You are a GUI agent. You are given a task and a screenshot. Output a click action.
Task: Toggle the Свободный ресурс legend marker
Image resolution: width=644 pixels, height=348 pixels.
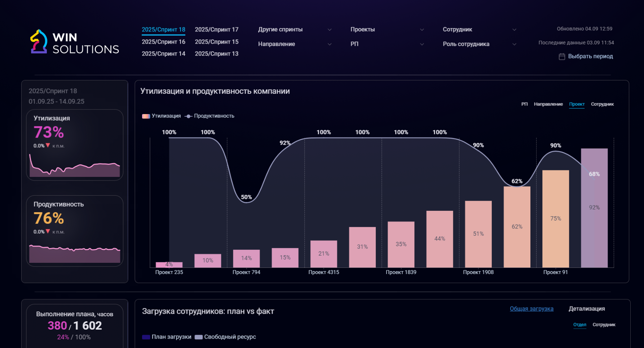pos(198,337)
